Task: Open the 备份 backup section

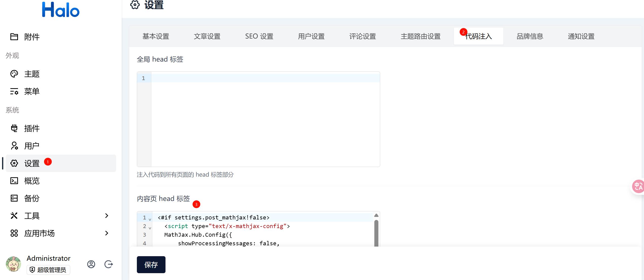Action: 31,198
